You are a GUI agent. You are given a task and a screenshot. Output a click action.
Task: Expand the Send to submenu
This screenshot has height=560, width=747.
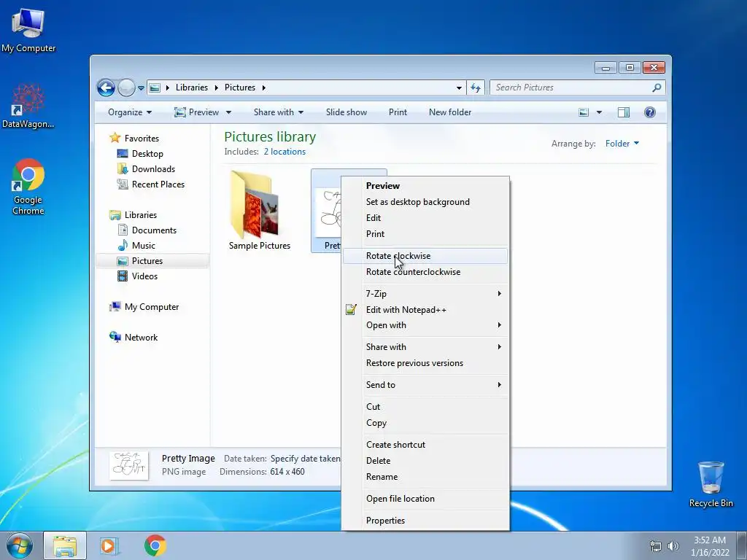click(425, 385)
